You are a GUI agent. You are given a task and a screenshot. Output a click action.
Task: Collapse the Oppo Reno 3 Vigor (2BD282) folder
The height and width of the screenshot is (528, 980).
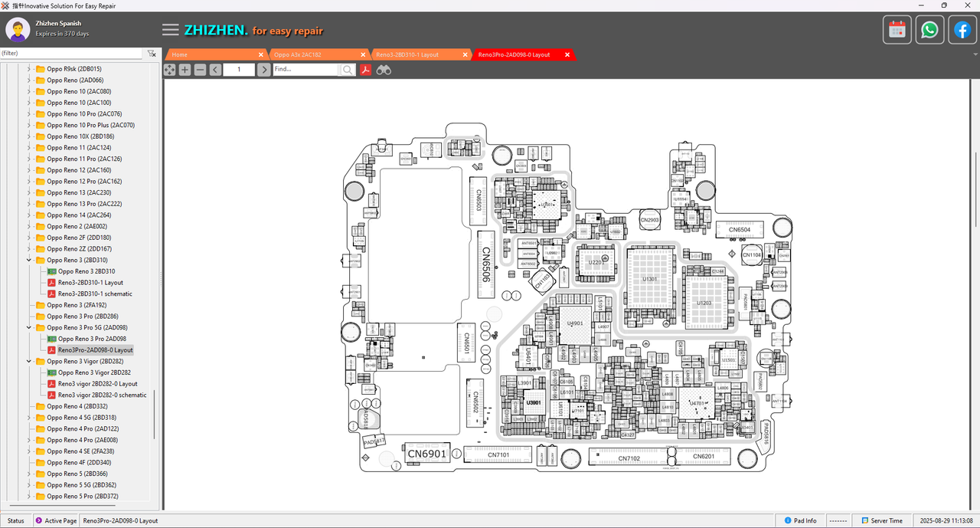point(29,361)
